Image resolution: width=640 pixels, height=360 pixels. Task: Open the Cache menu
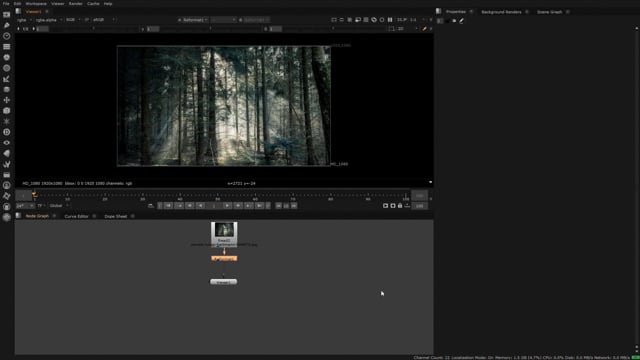[x=93, y=4]
